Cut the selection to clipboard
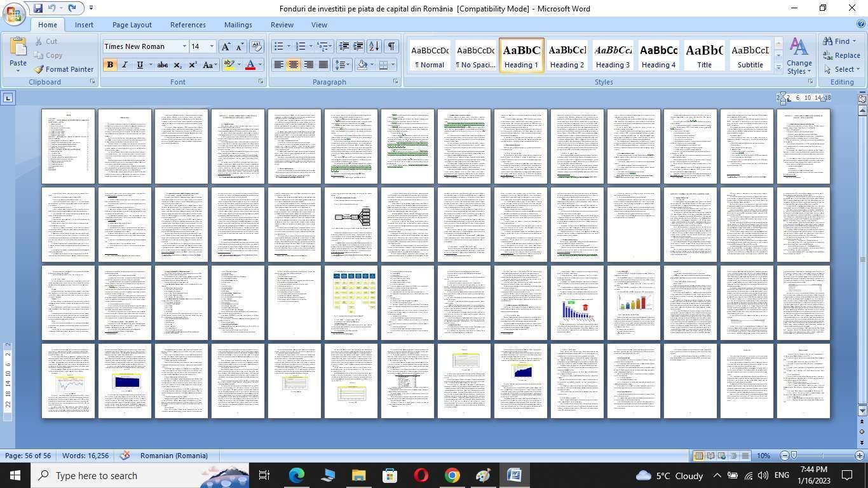Screen dimensions: 868x488 pyautogui.click(x=46, y=41)
